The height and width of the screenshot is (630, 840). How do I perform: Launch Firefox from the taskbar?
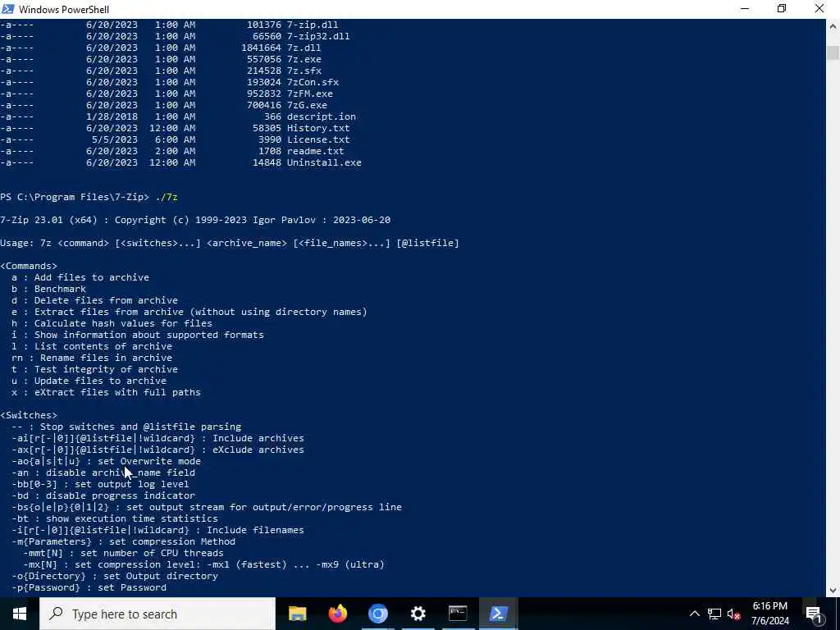point(337,614)
